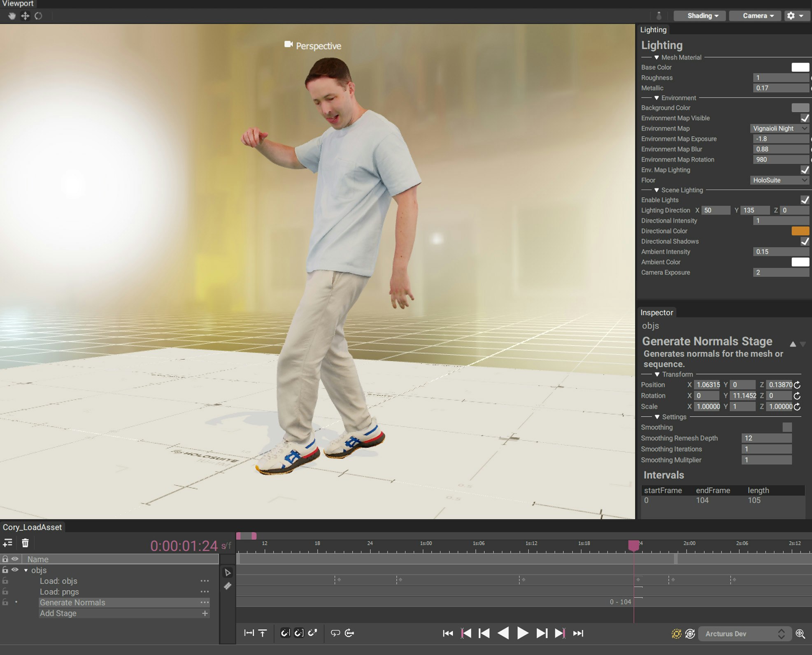Click the trash delete icon in timeline
Screen dimensions: 812x655
pos(25,543)
